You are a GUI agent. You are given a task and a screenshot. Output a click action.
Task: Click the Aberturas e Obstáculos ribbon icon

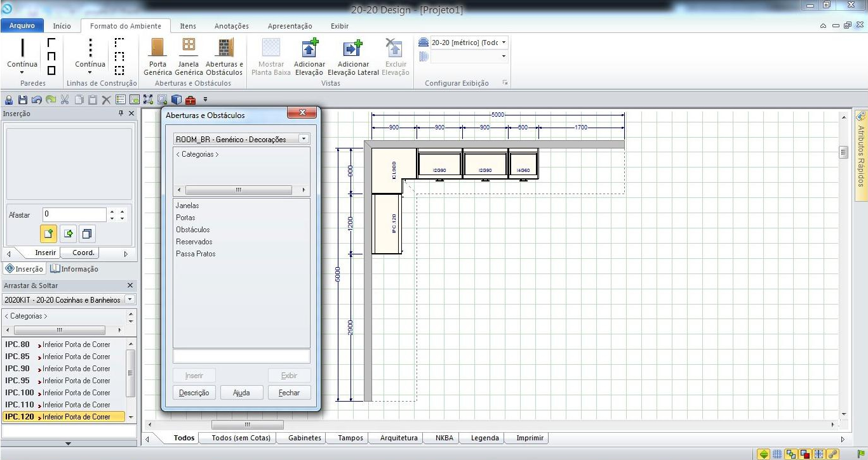224,48
